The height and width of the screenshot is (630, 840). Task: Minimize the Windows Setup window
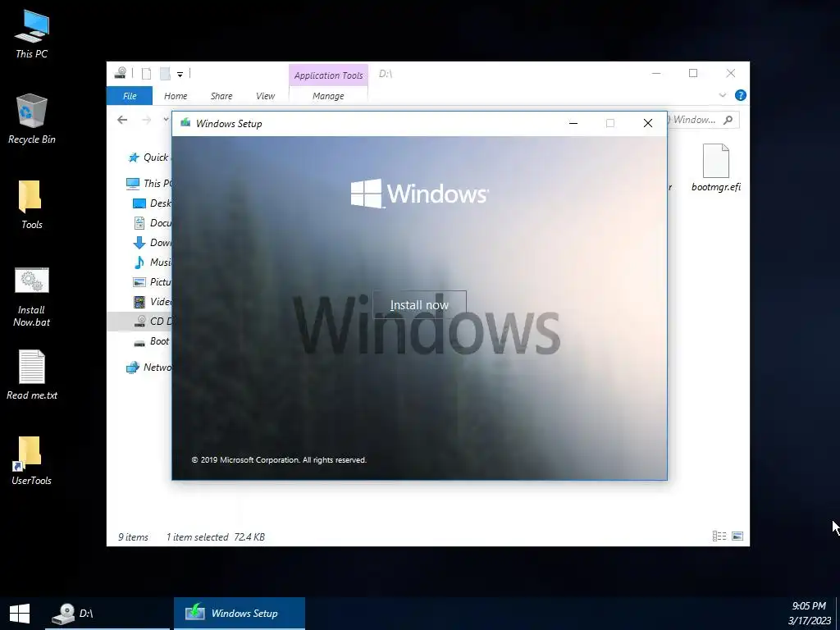(573, 123)
